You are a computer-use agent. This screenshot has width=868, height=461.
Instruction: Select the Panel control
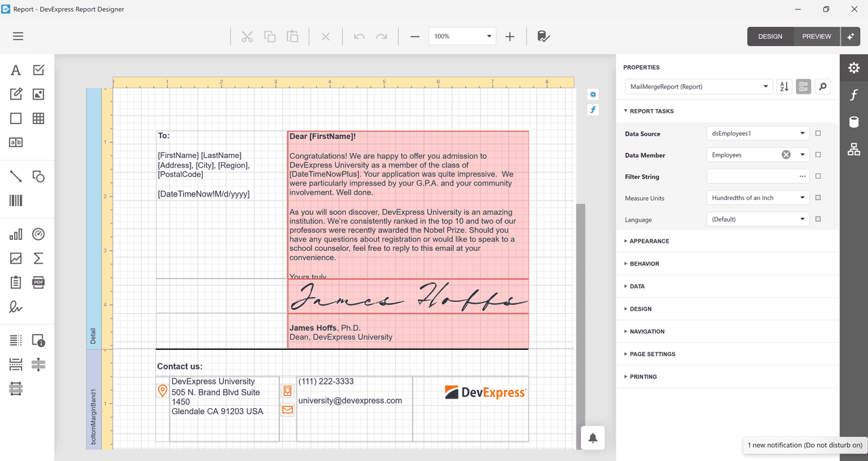(16, 119)
